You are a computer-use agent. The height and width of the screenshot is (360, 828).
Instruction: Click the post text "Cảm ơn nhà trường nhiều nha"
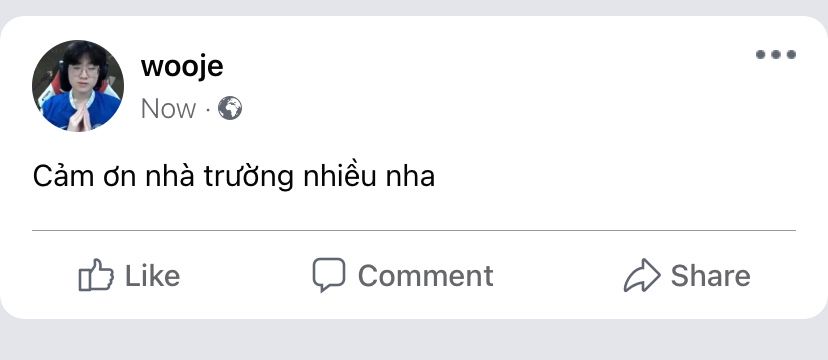pos(234,177)
